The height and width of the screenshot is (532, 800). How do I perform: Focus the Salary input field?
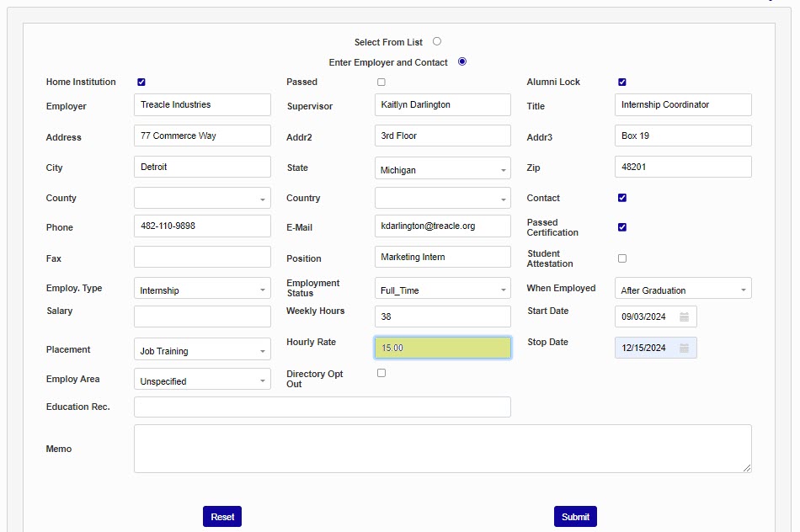(x=202, y=317)
